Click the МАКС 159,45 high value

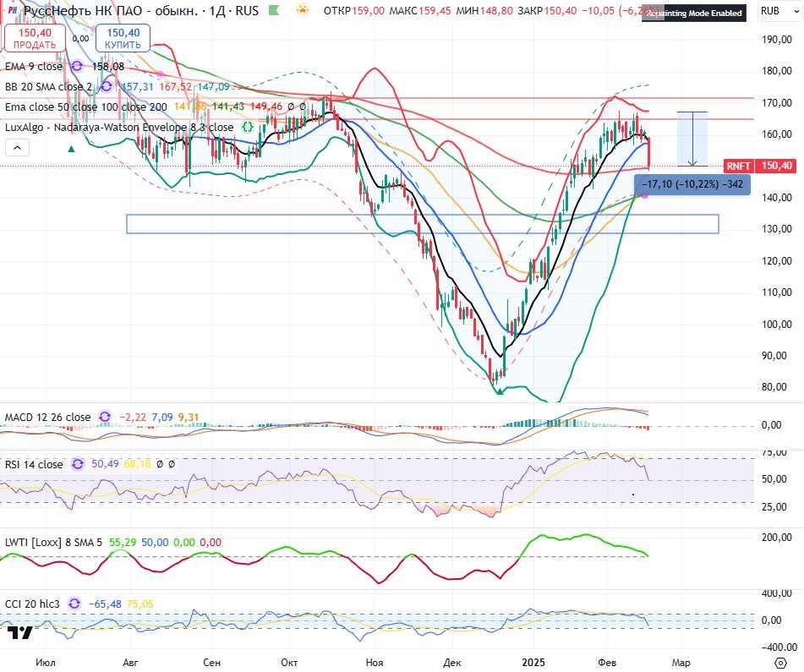point(420,11)
